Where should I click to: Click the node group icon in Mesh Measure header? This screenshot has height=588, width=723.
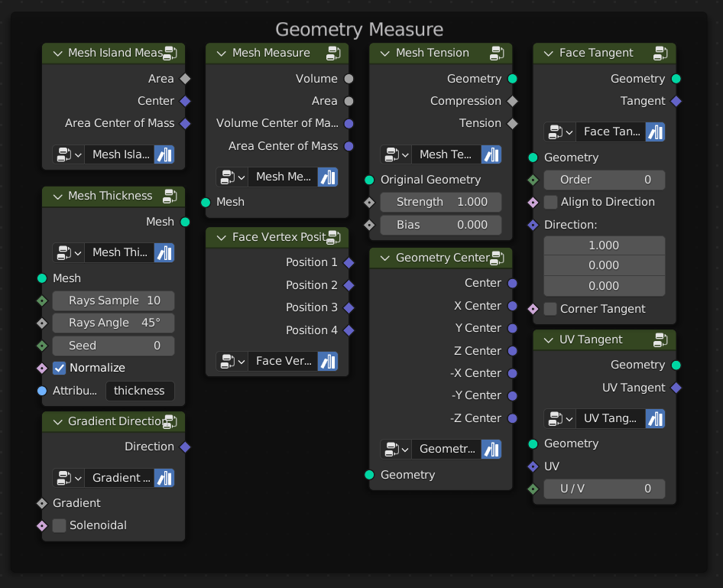pyautogui.click(x=332, y=53)
